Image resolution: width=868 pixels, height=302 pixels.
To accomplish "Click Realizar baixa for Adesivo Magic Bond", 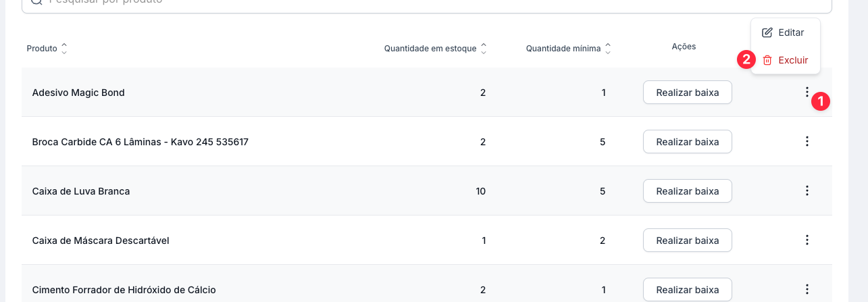I will pyautogui.click(x=687, y=93).
